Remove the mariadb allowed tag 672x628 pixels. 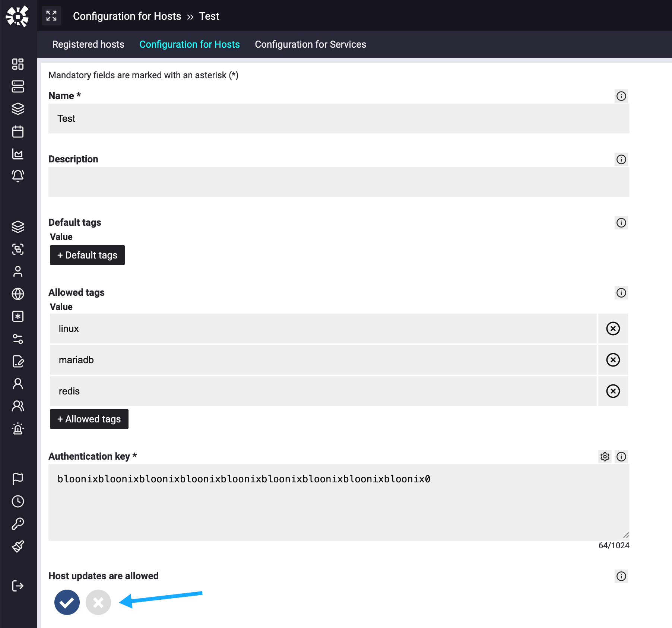613,360
